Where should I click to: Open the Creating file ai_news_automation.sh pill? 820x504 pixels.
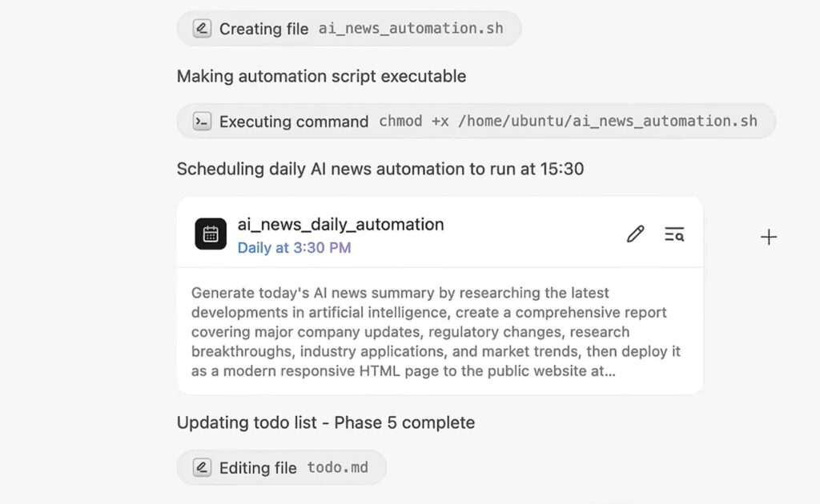click(x=349, y=28)
